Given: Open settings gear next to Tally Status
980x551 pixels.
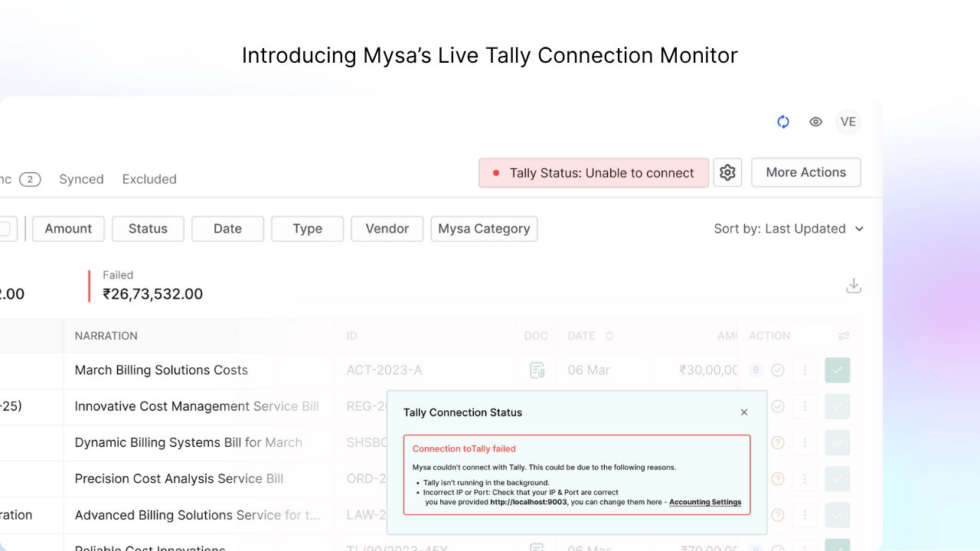Looking at the screenshot, I should click(x=727, y=173).
